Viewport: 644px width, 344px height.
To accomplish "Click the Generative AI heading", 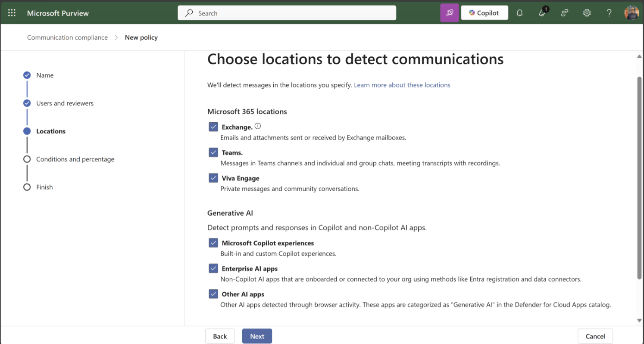I will coord(230,213).
